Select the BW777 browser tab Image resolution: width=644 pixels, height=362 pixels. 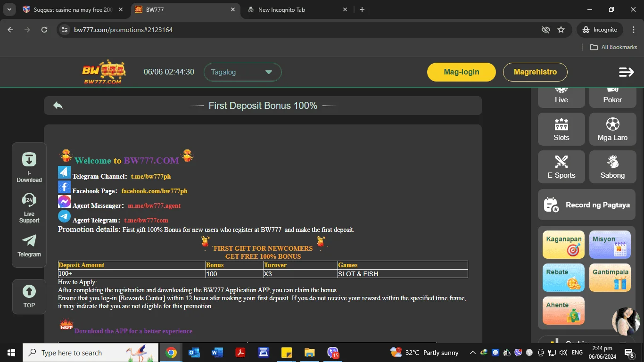tap(185, 9)
